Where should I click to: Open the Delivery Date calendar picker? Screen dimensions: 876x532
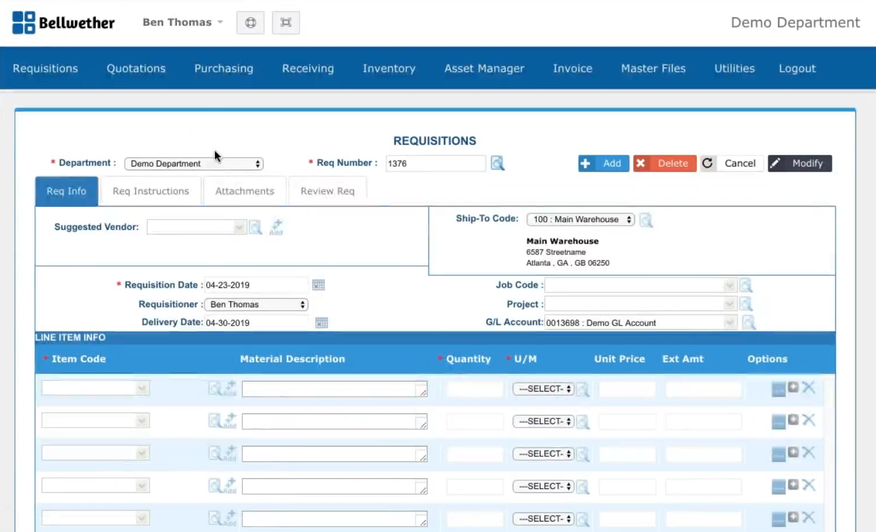321,323
